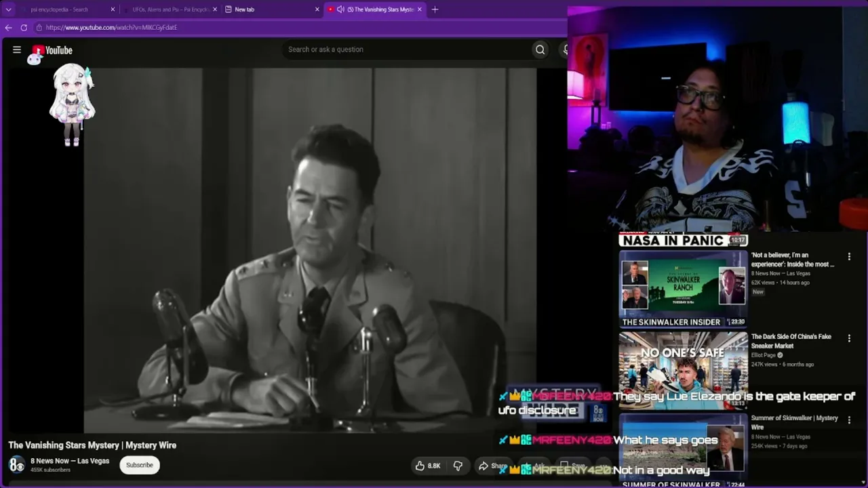
Task: Switch to the 'New tab' browser tab
Action: pyautogui.click(x=273, y=9)
